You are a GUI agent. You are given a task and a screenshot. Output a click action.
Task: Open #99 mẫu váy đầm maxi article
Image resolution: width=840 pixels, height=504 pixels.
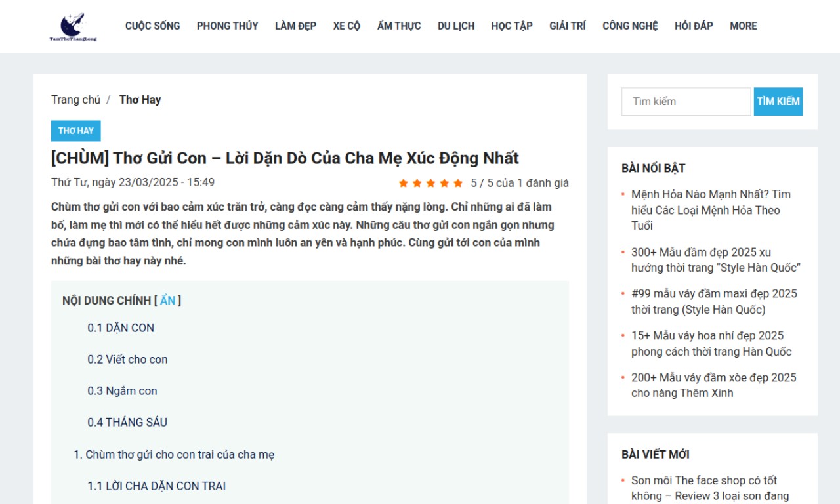coord(714,302)
